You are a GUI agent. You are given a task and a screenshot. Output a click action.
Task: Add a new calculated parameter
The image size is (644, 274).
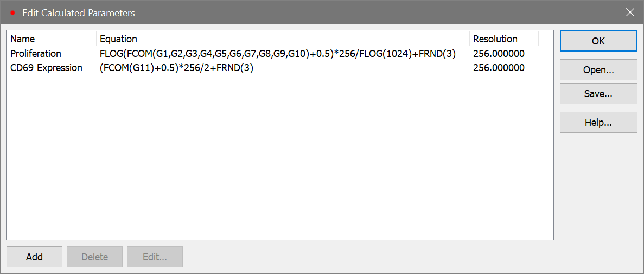tap(34, 257)
